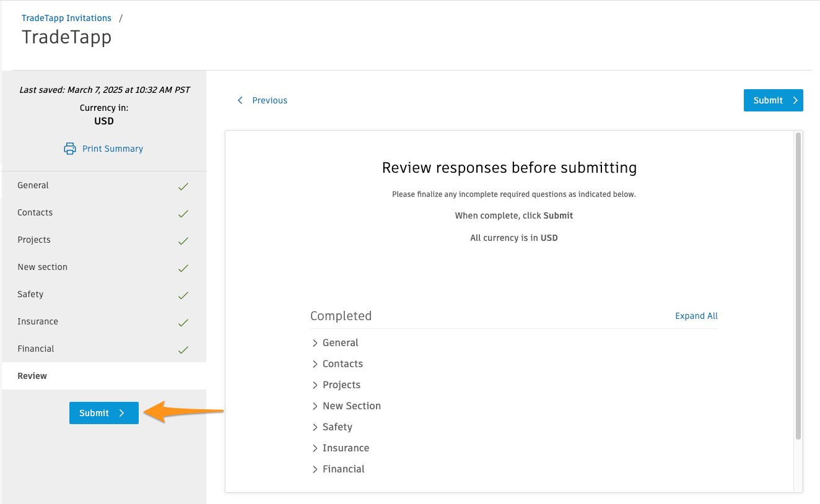The image size is (820, 504).
Task: Click the Submit button at the top right
Action: click(773, 100)
